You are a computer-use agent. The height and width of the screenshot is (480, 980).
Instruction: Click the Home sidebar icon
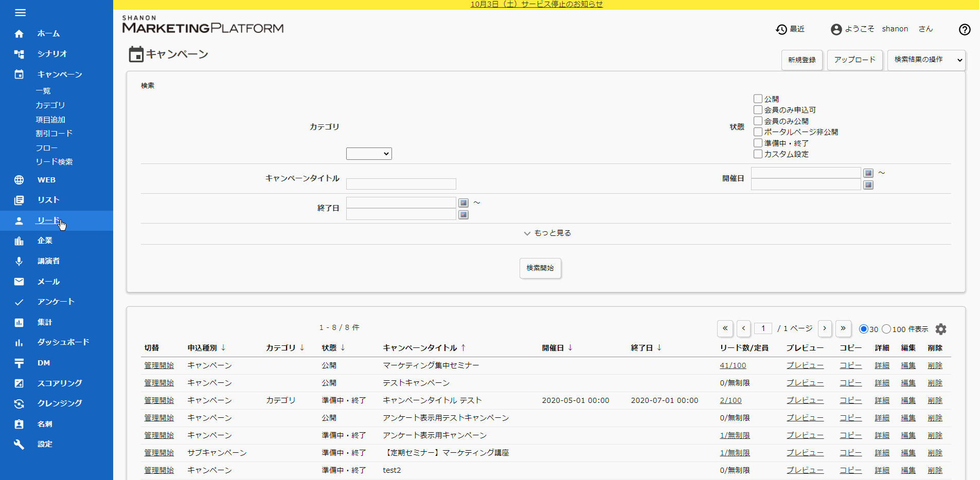(19, 34)
